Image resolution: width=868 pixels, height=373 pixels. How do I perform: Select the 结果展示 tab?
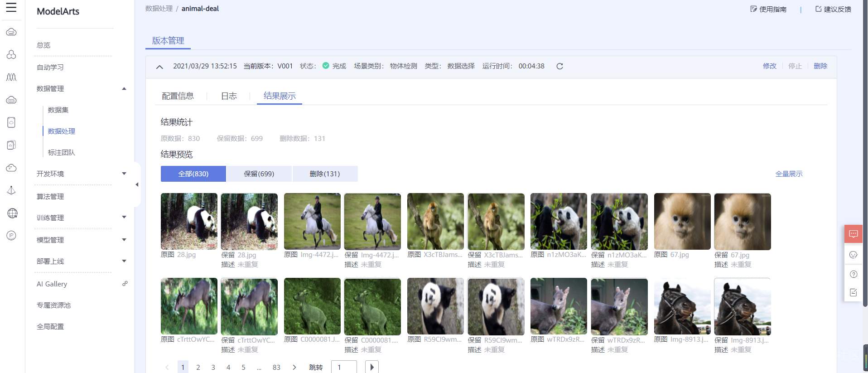coord(280,96)
